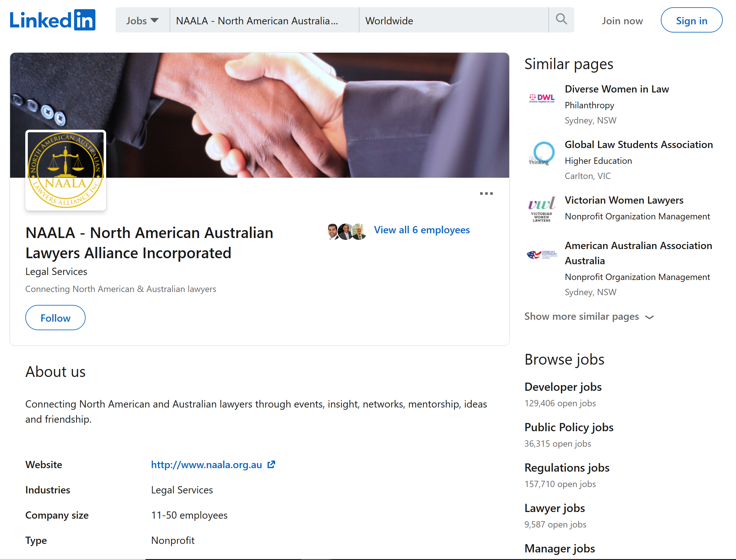This screenshot has height=560, width=736.
Task: Click the Sign in button
Action: tap(691, 20)
